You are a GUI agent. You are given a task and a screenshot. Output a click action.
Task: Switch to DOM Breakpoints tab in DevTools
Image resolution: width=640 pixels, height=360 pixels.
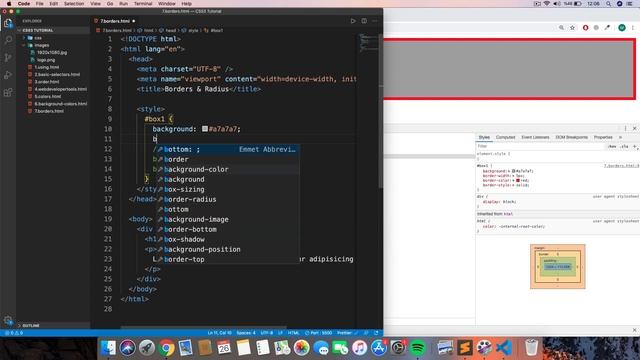click(571, 137)
